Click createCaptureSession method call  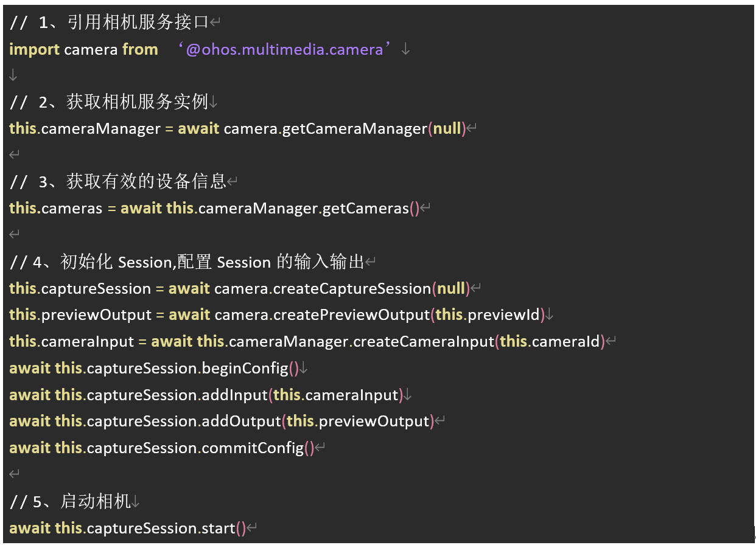pyautogui.click(x=352, y=288)
